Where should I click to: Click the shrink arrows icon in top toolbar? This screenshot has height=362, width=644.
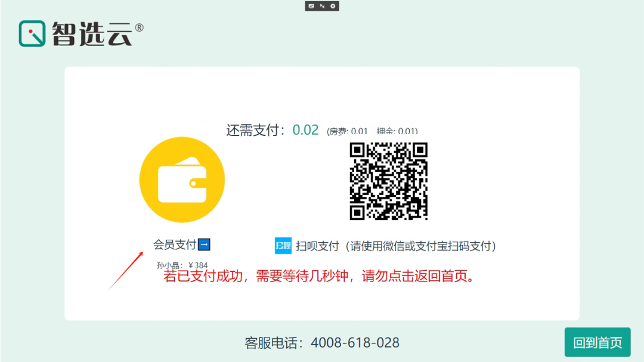[322, 6]
